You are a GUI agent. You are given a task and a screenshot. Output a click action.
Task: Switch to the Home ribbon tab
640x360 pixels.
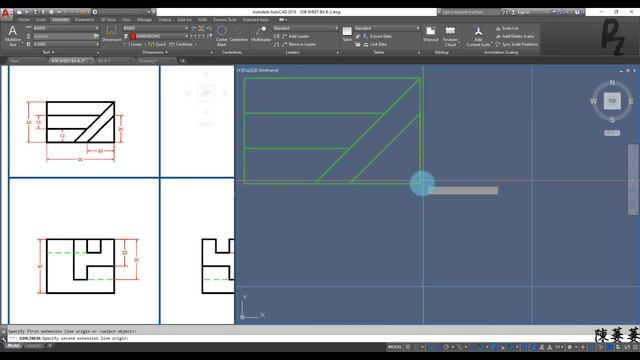[23, 20]
